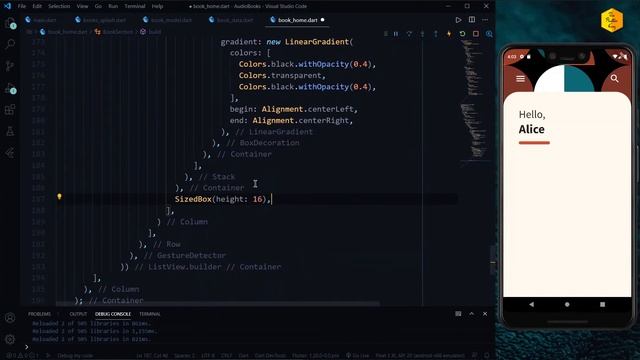
Task: Open the Explorer view in activity bar
Action: 10,23
